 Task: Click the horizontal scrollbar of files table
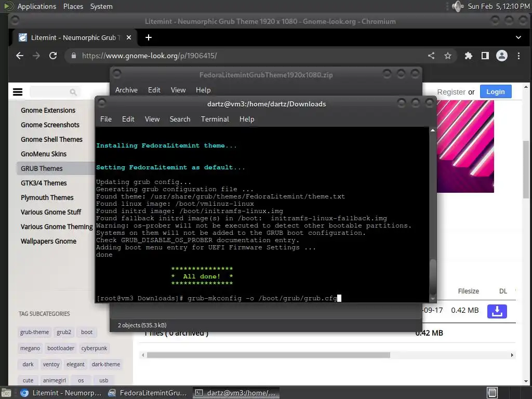269,355
